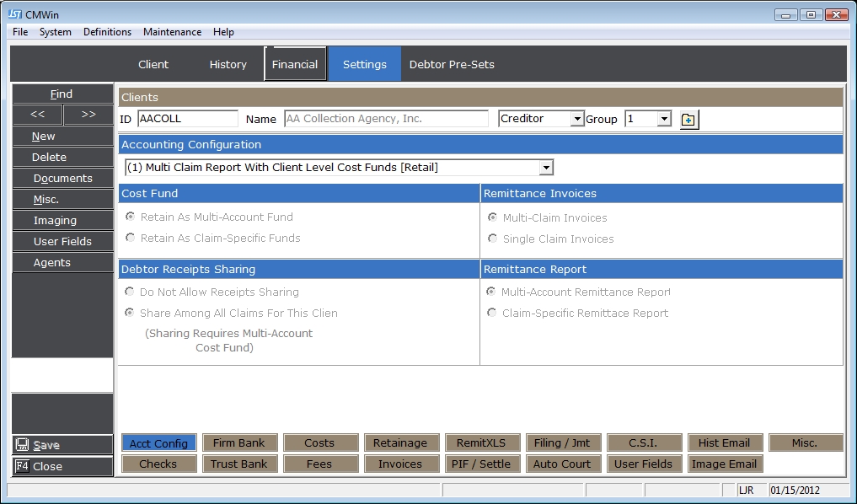Screen dimensions: 857x504
Task: Open the Definitions menu
Action: pos(107,32)
